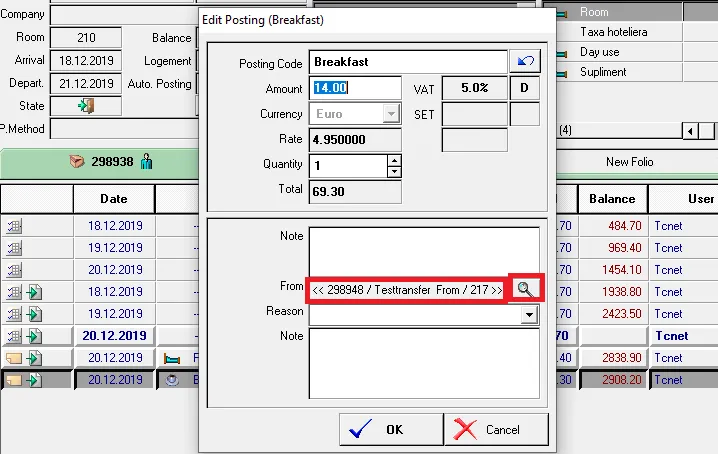Click the blue arrow icon beside Supliment
Image resolution: width=718 pixels, height=454 pixels.
point(562,73)
